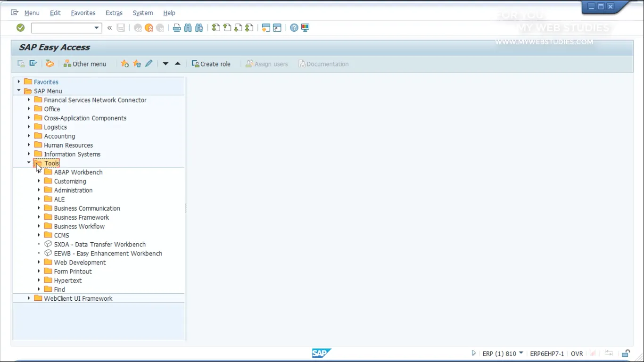Click the Cancel icon in the toolbar

point(160,28)
